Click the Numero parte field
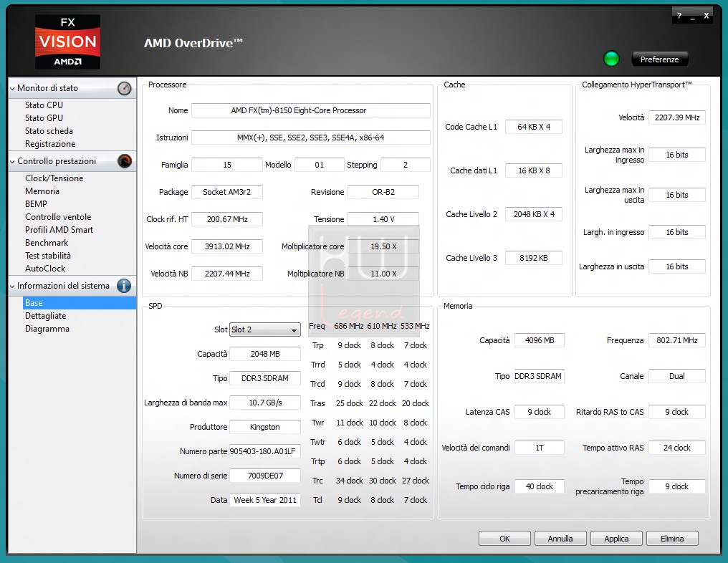The height and width of the screenshot is (563, 728). click(265, 451)
